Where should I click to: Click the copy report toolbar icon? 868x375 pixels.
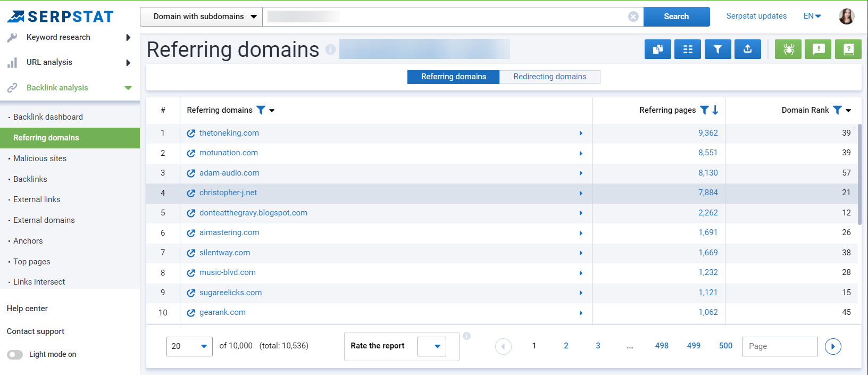[658, 49]
